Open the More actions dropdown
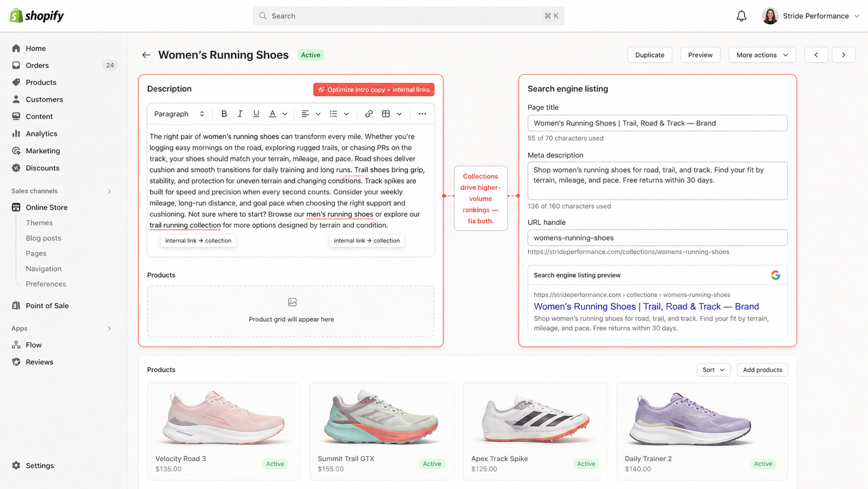The image size is (868, 489). [x=762, y=55]
